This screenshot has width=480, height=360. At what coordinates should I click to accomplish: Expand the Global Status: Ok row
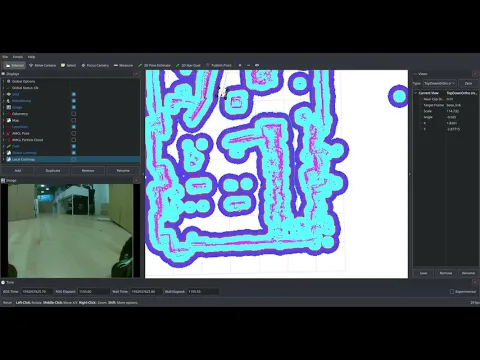pyautogui.click(x=4, y=88)
